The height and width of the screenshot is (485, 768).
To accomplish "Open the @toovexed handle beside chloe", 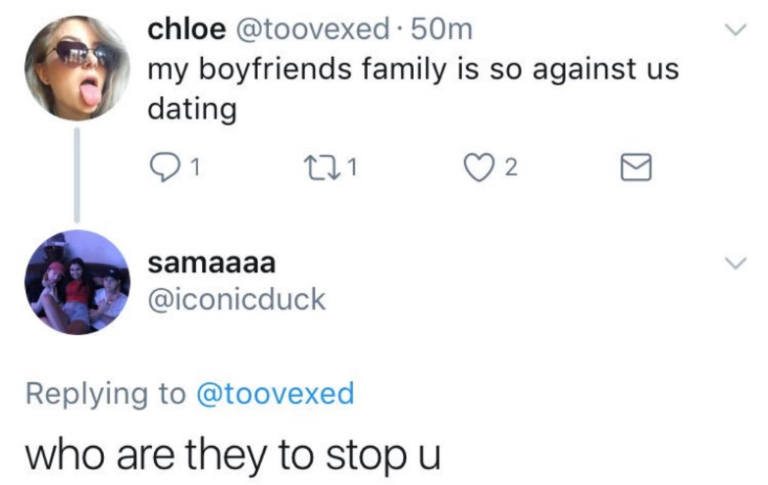I will coord(313,30).
